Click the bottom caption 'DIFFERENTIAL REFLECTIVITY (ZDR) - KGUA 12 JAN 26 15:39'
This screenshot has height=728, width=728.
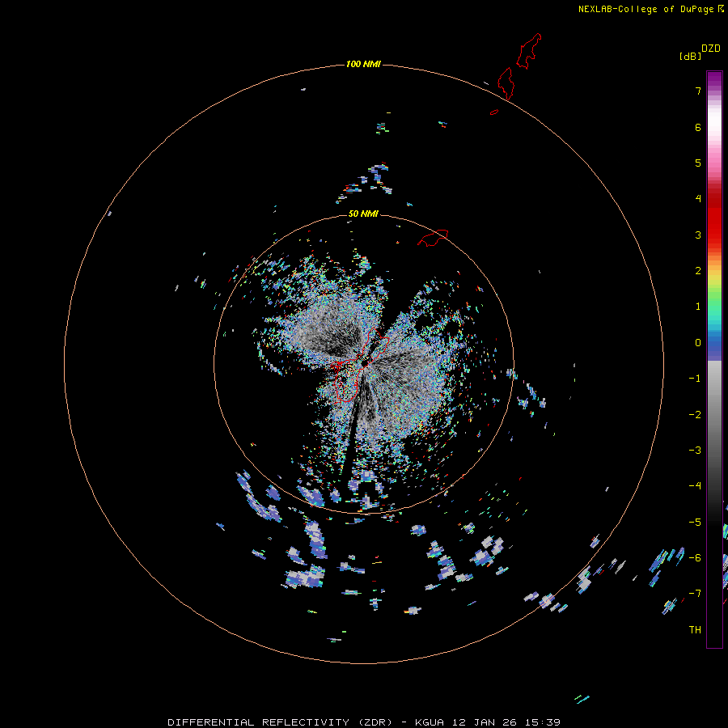[x=364, y=722]
